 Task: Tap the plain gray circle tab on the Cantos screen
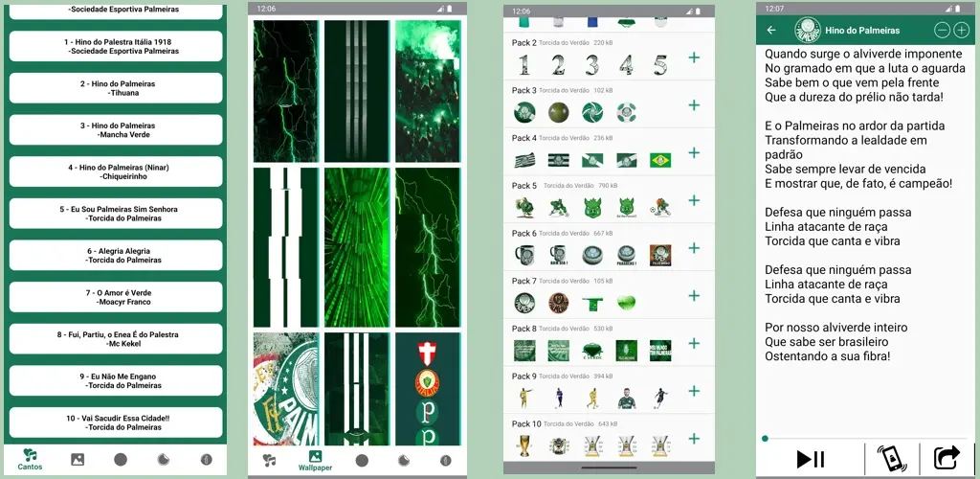point(121,460)
